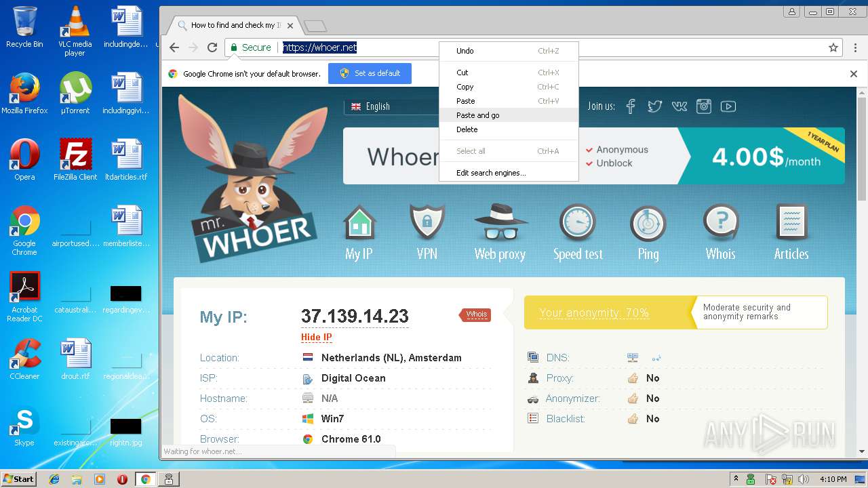Click the 37.139.14.23 IP address

pos(355,317)
